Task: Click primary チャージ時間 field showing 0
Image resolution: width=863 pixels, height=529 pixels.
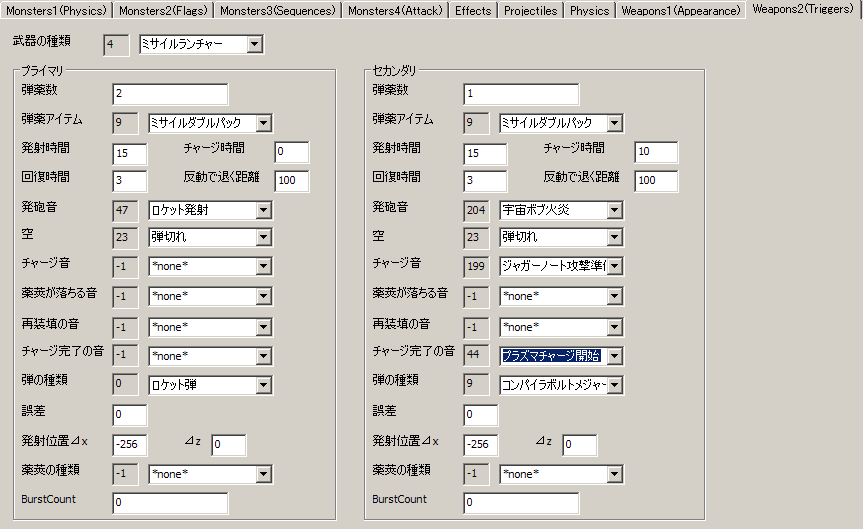Action: pos(291,151)
